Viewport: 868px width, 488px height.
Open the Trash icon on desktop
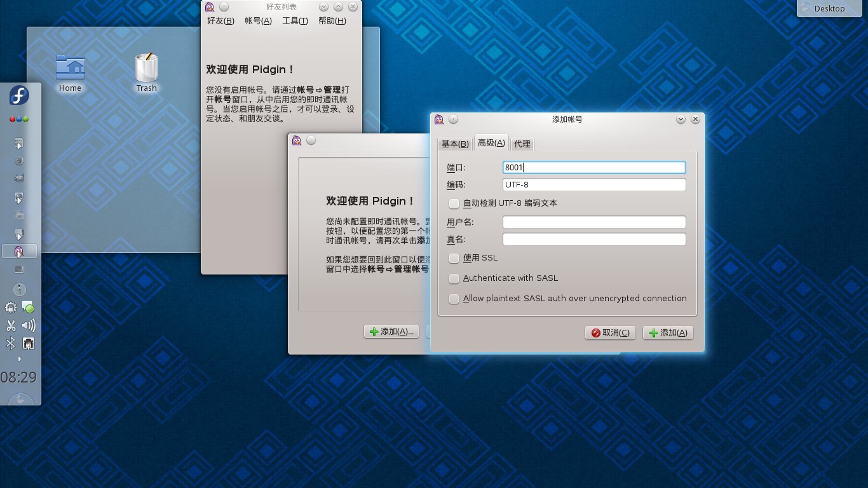(146, 72)
